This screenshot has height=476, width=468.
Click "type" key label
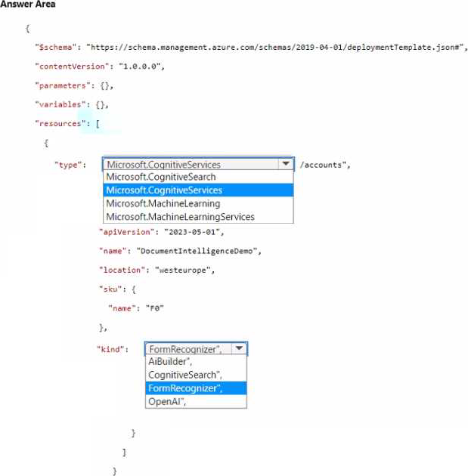pos(68,165)
